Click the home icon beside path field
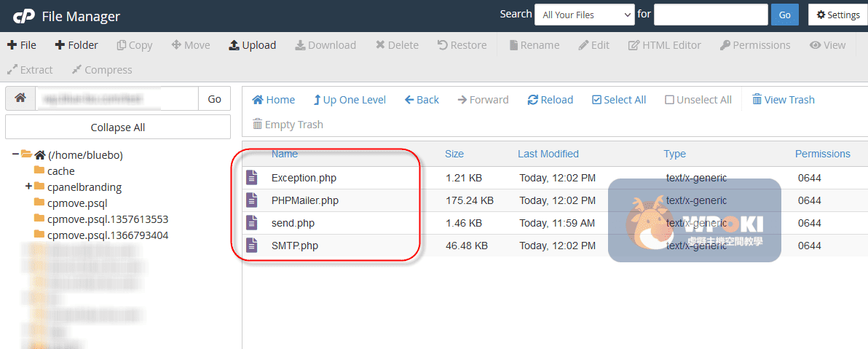 point(20,98)
